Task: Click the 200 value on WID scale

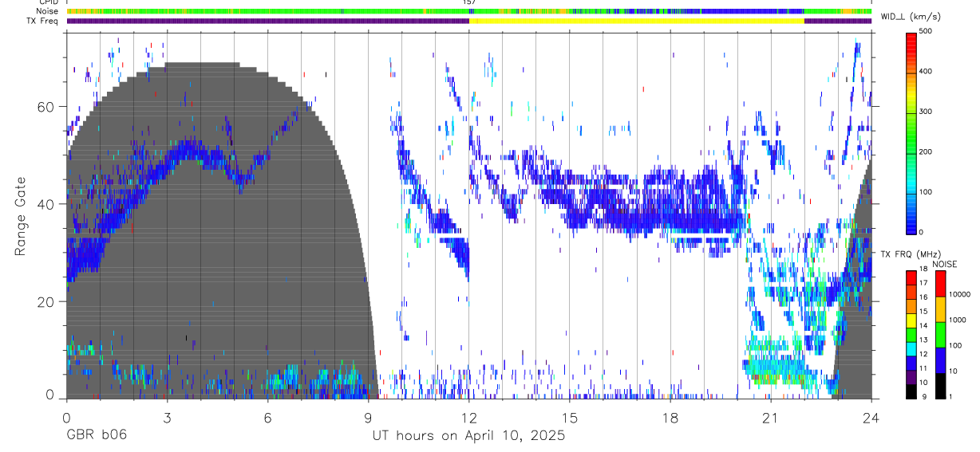Action: [927, 151]
